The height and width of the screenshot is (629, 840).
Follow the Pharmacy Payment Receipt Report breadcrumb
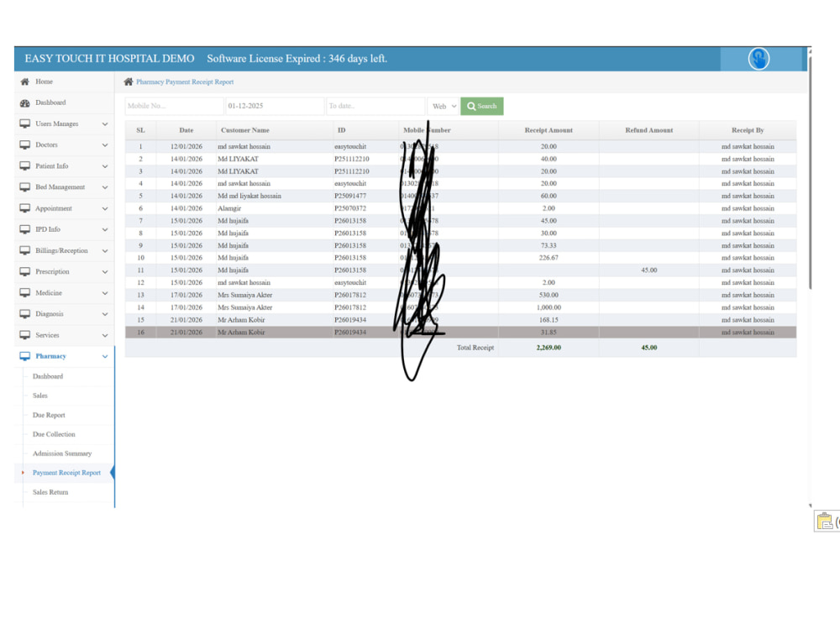(x=185, y=82)
